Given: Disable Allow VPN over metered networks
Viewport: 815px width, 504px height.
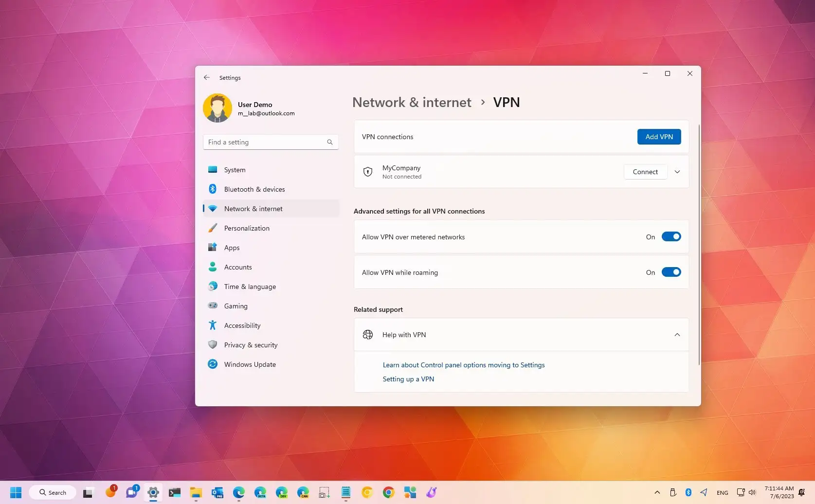Looking at the screenshot, I should point(671,236).
